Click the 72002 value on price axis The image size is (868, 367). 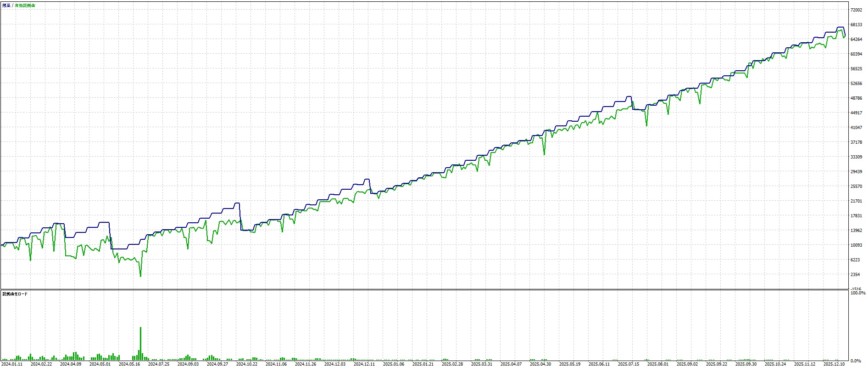(856, 10)
